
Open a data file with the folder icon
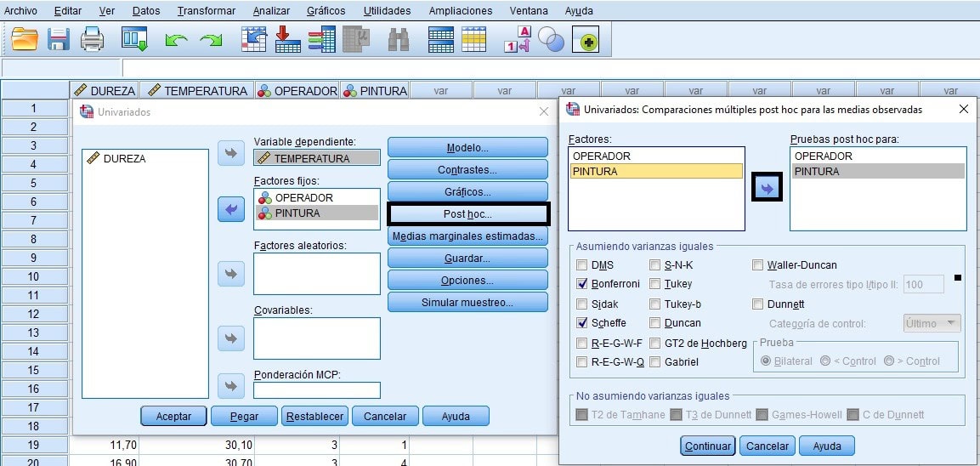25,40
